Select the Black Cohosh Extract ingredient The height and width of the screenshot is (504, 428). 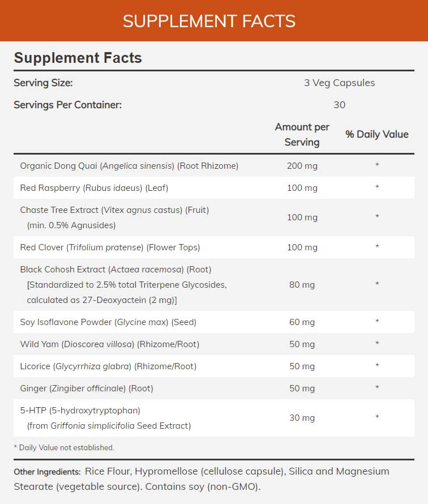115,270
